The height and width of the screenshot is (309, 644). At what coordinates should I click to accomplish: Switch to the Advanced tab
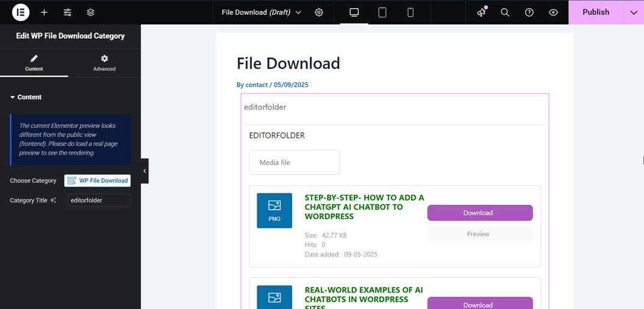pyautogui.click(x=104, y=63)
